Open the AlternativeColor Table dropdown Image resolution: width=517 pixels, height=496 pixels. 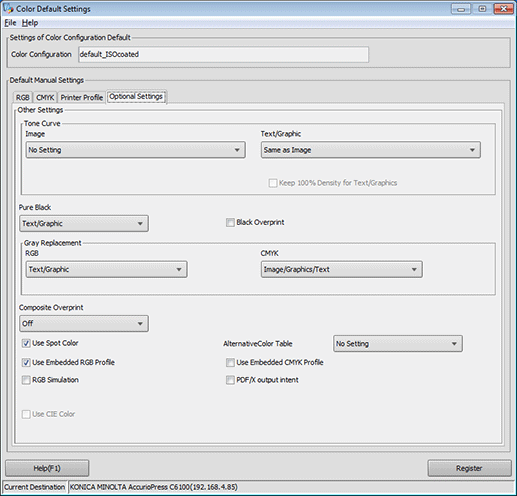[x=398, y=344]
